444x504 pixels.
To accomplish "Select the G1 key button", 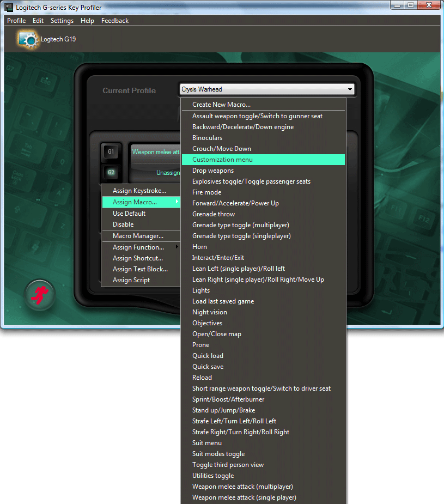I will click(111, 151).
